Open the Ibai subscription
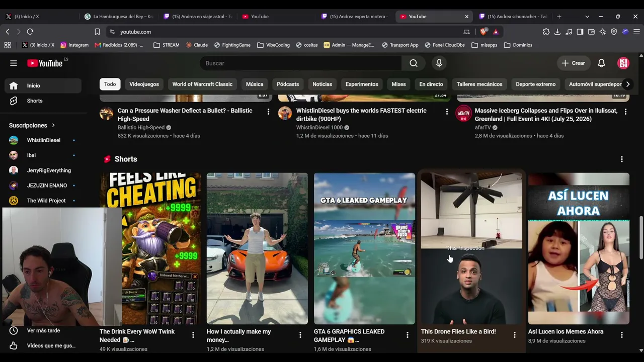This screenshot has width=644, height=362. (43, 155)
